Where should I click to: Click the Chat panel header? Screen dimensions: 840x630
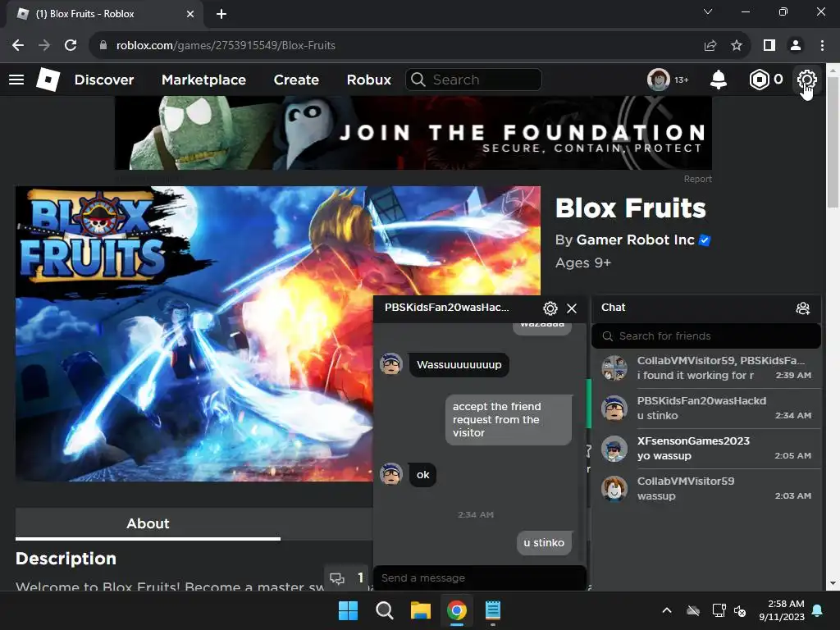[706, 308]
